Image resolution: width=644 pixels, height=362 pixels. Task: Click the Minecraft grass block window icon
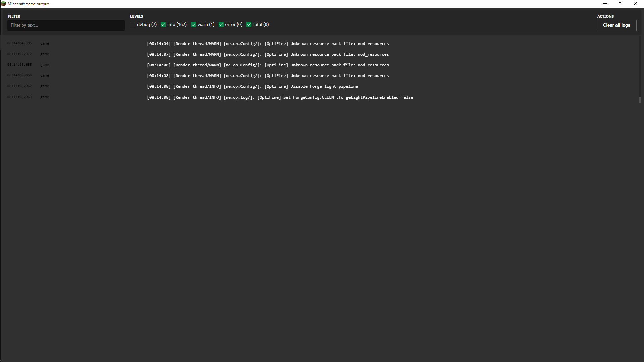pyautogui.click(x=3, y=4)
